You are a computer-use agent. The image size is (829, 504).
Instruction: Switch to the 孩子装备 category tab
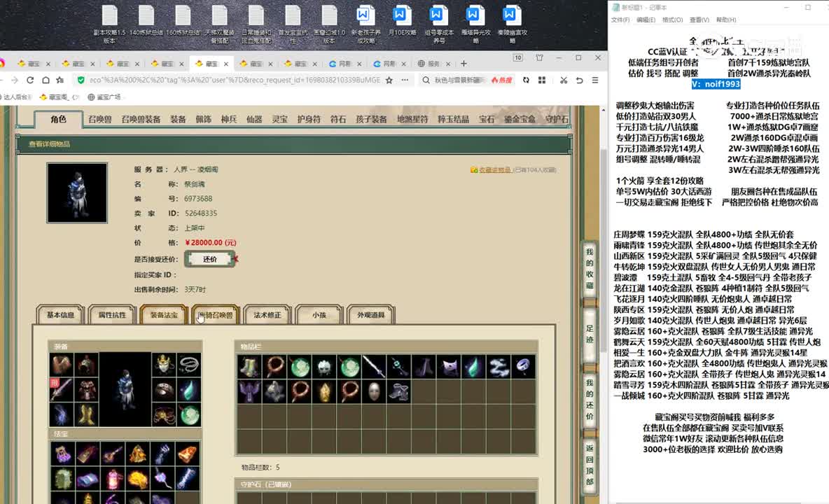click(x=371, y=120)
